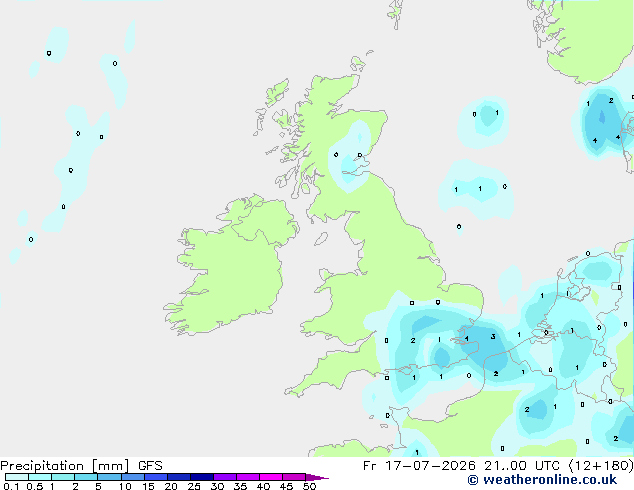Click the legend color for 20–25 mm

tap(178, 477)
